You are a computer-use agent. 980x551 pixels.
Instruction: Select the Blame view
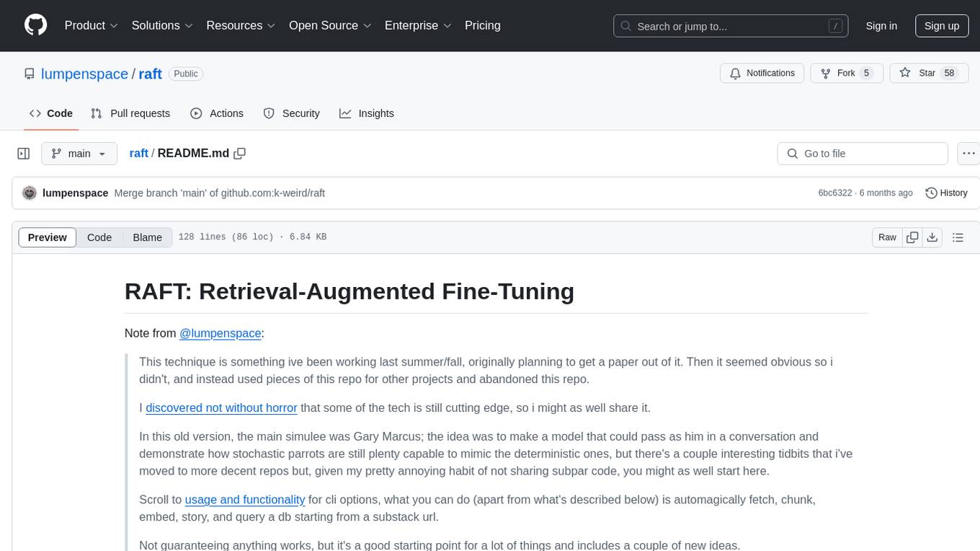pos(147,237)
